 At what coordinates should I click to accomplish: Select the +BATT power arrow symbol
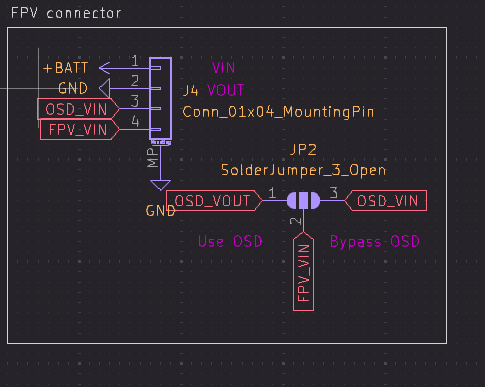click(105, 68)
